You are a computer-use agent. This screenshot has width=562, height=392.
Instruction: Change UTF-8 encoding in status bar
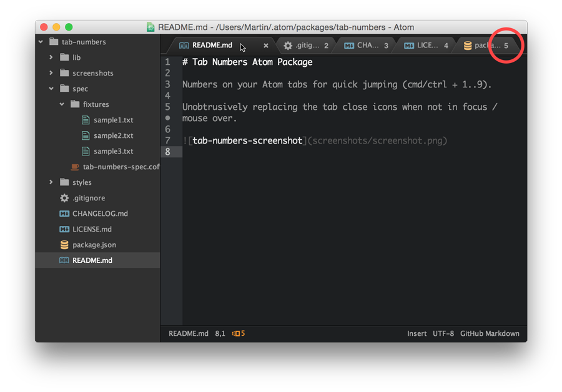pos(443,333)
